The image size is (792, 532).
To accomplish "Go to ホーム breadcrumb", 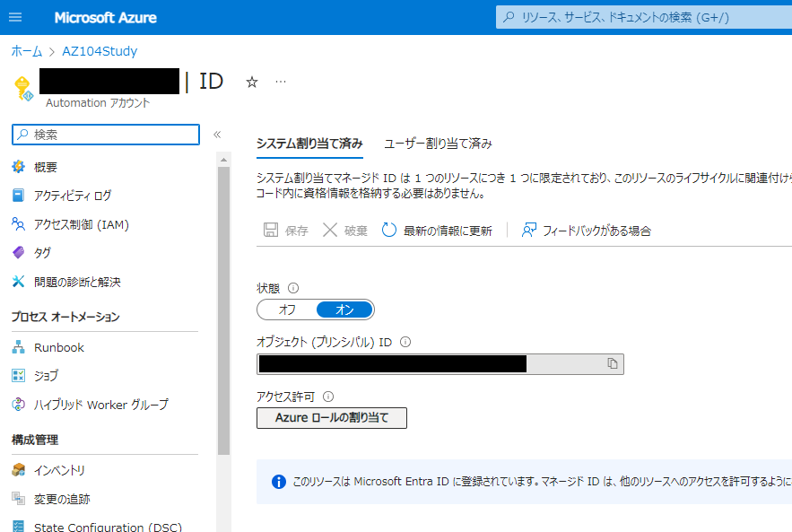I will click(x=27, y=51).
